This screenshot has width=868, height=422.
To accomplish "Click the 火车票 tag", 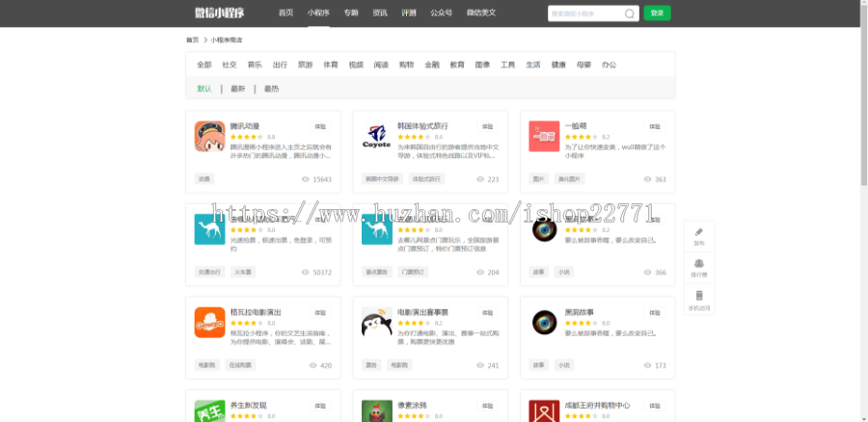I will (243, 272).
